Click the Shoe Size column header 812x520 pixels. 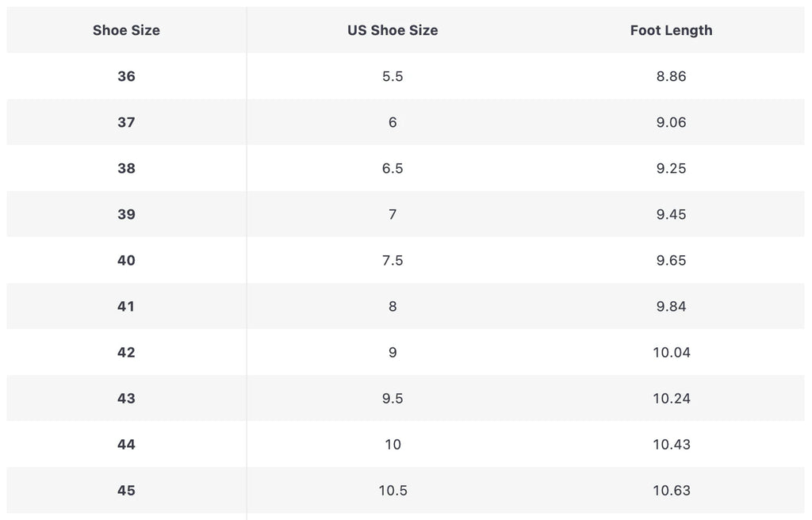(x=126, y=30)
